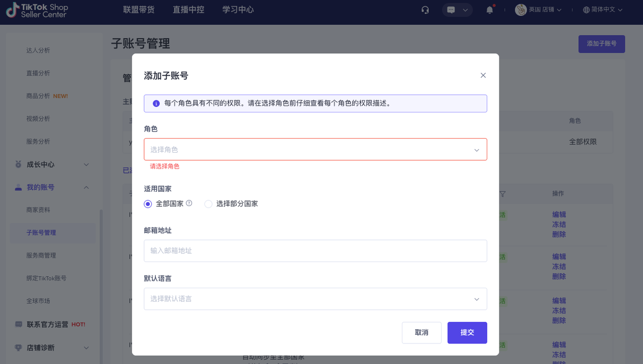Screen dimensions: 643x364
Task: Open 学习中心 from the top menu
Action: [238, 10]
